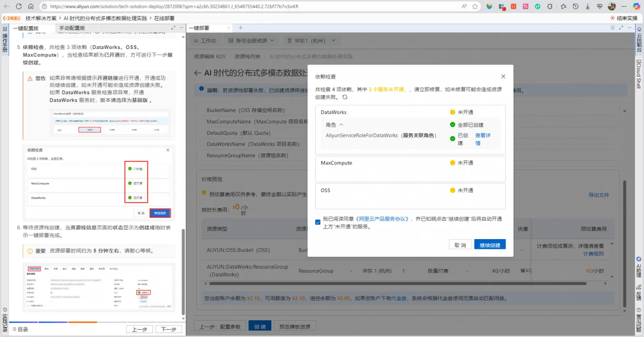Open the 反馈 side button
644x337 pixels.
coord(639,292)
